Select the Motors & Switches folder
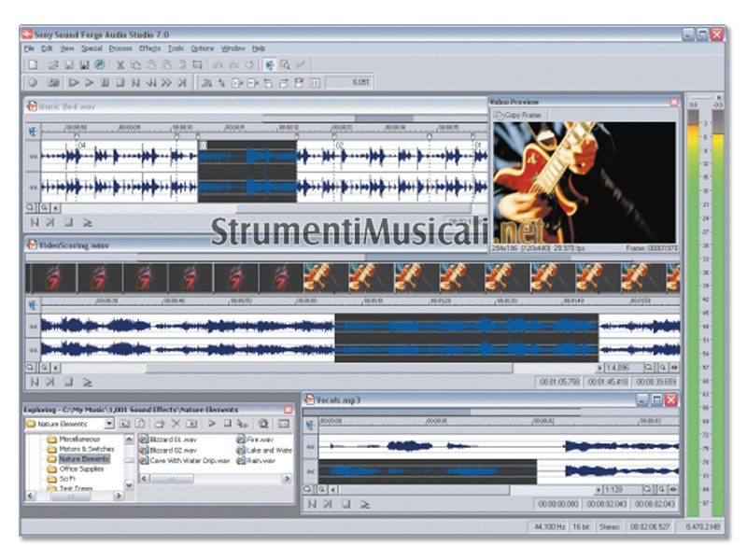The image size is (747, 560). pos(83,448)
